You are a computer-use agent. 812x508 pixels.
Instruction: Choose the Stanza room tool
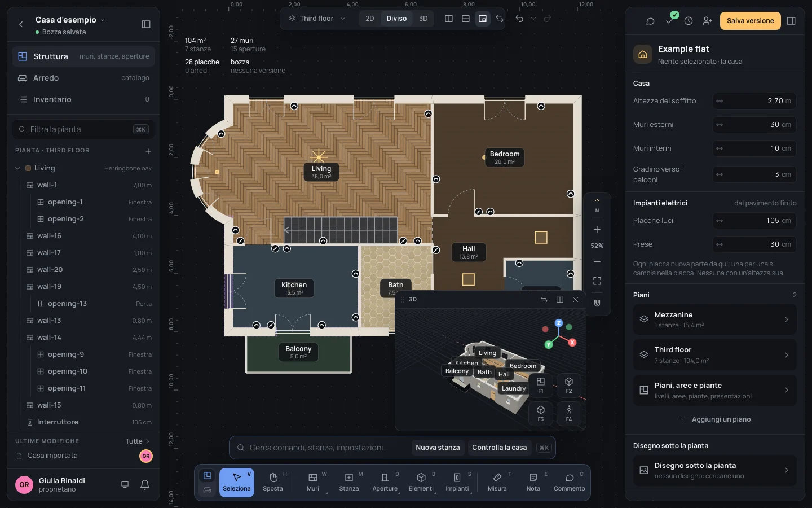click(349, 483)
